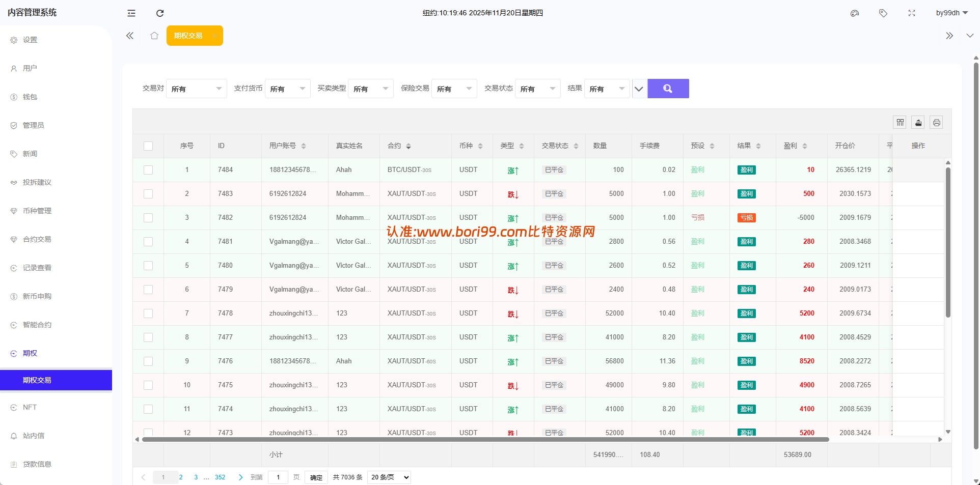This screenshot has width=980, height=485.
Task: Sort by 交易状态 column
Action: [x=576, y=146]
